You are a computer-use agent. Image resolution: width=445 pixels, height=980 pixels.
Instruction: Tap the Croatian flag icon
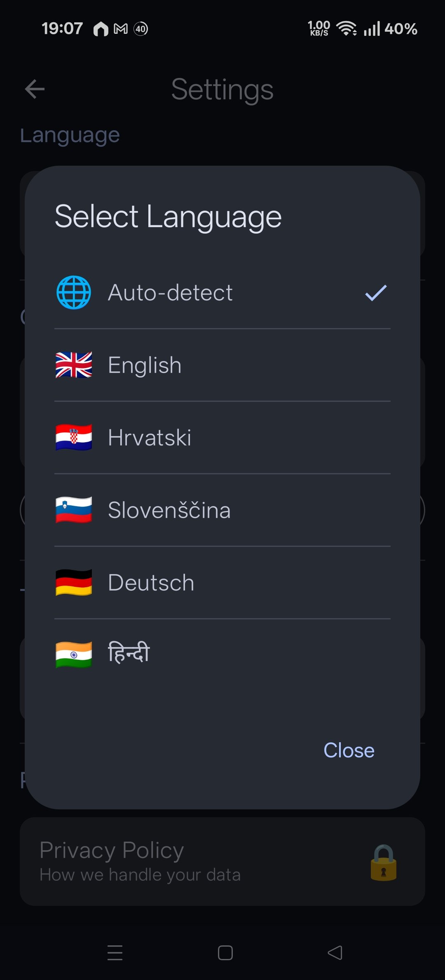tap(74, 438)
